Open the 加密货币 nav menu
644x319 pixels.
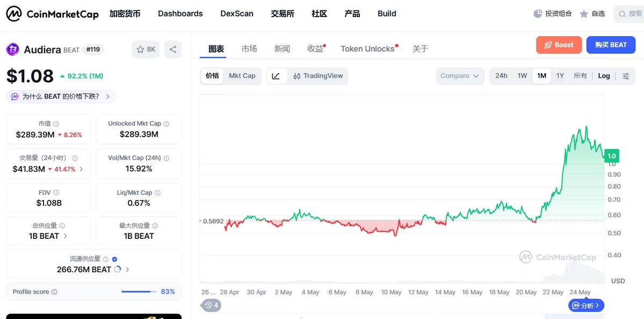125,13
